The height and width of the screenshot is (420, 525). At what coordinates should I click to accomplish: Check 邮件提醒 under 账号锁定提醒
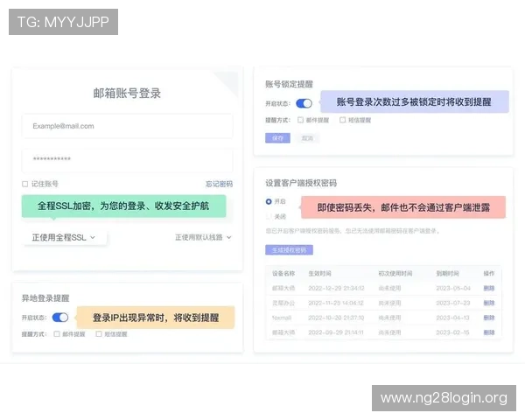click(300, 120)
